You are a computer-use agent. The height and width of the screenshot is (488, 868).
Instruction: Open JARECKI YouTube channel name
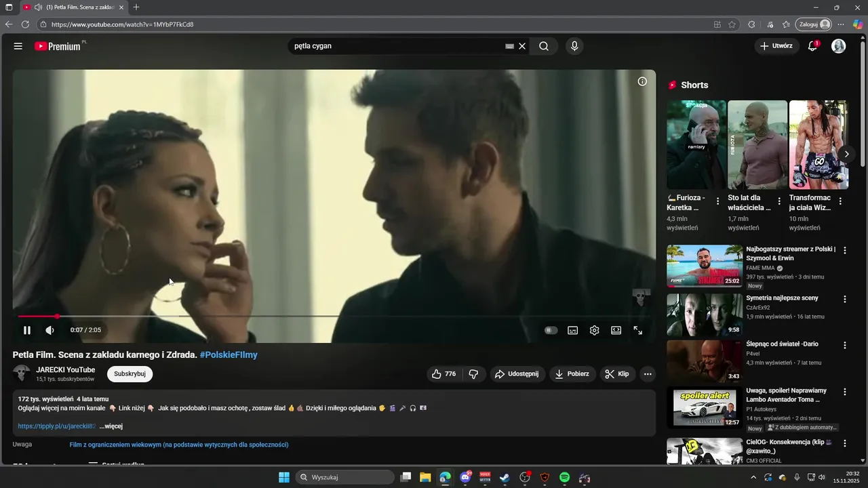(x=66, y=370)
